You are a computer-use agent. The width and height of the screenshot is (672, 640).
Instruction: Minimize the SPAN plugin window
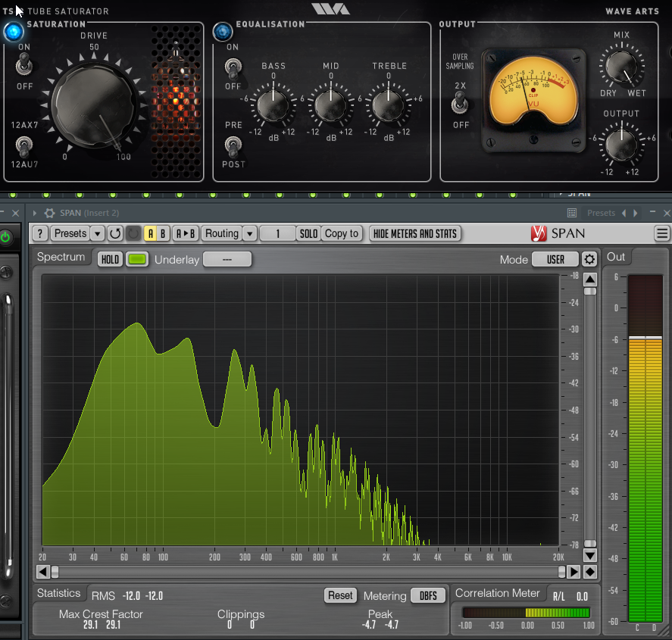tap(652, 212)
